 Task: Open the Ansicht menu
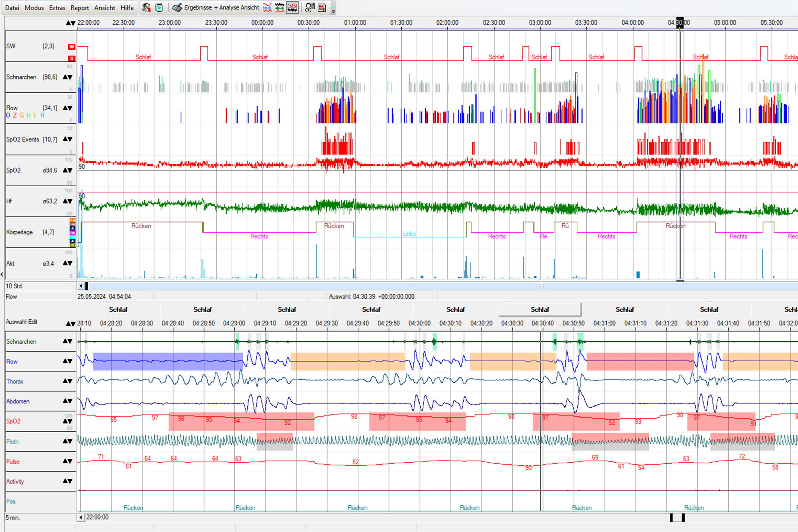pyautogui.click(x=105, y=8)
